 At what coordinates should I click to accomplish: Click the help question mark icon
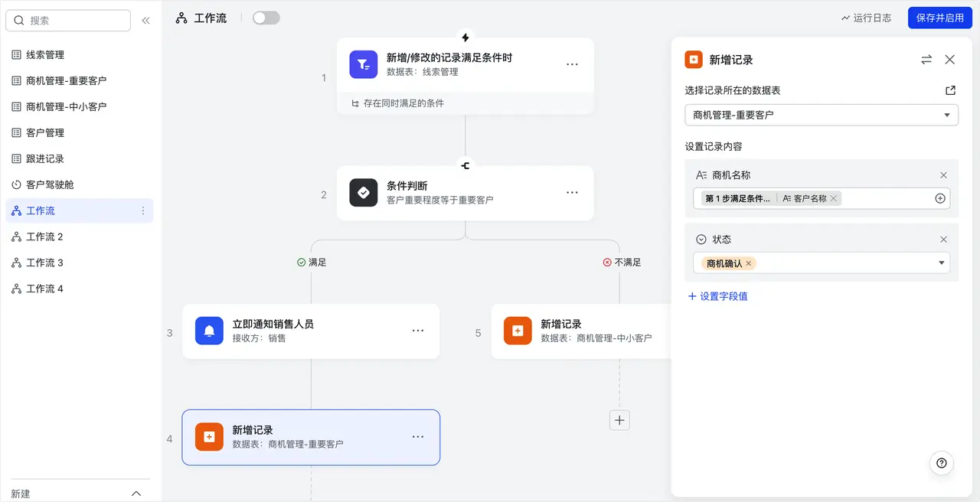(942, 463)
